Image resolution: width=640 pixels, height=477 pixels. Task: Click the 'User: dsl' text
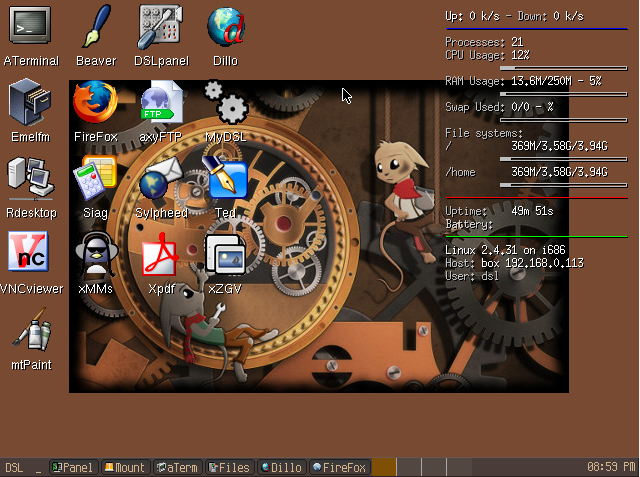click(472, 276)
